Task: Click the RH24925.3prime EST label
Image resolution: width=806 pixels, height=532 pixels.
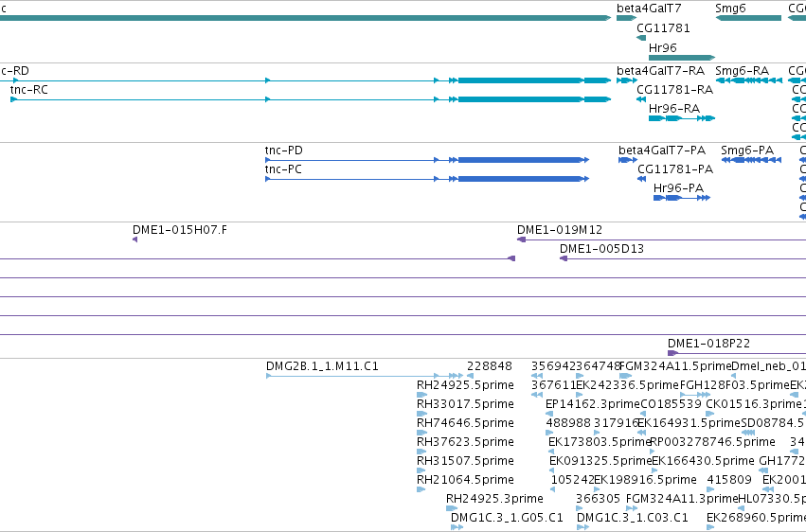Action: point(494,500)
